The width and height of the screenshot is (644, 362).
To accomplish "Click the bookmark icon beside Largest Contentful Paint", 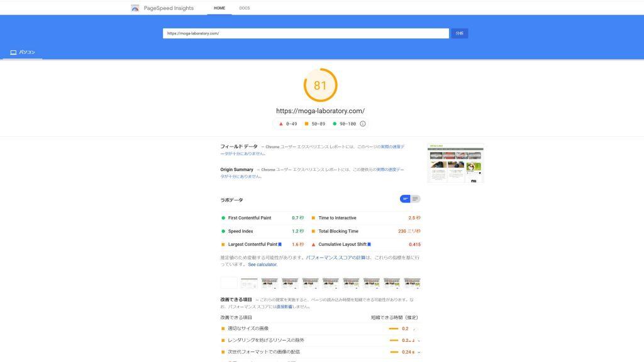I will (x=280, y=244).
